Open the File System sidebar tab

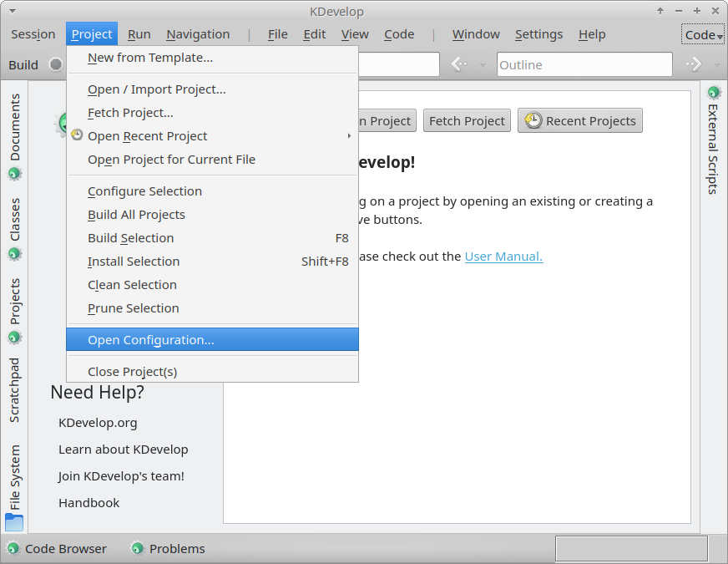14,486
